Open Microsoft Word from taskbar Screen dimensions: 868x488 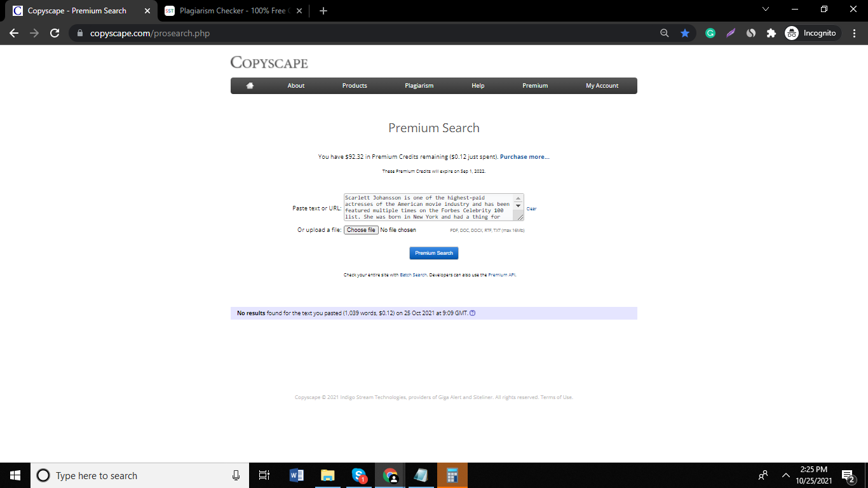(297, 475)
